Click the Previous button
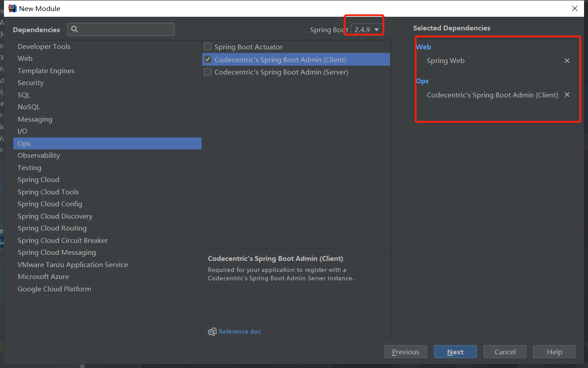 pyautogui.click(x=406, y=352)
